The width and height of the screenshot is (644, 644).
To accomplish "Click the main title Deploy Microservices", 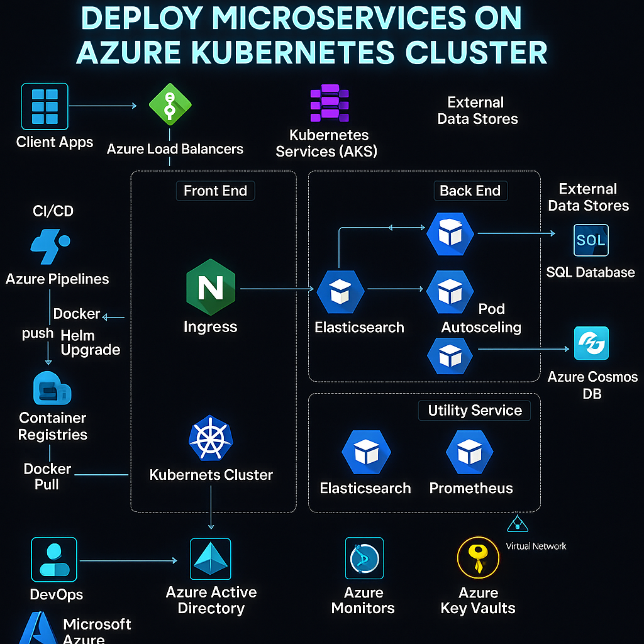I will pos(312,35).
